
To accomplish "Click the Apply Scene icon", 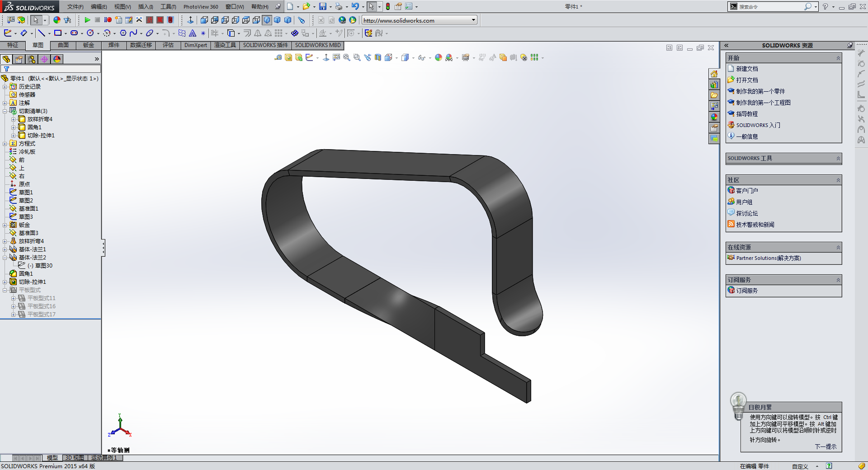I will (449, 57).
